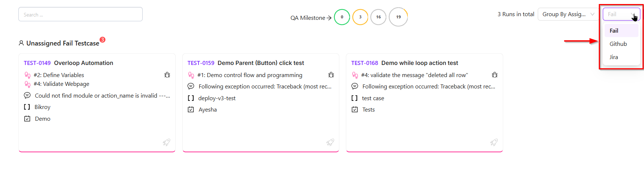Click rocket icon on while loop card
Screen dimensions: 644x171
click(x=494, y=142)
